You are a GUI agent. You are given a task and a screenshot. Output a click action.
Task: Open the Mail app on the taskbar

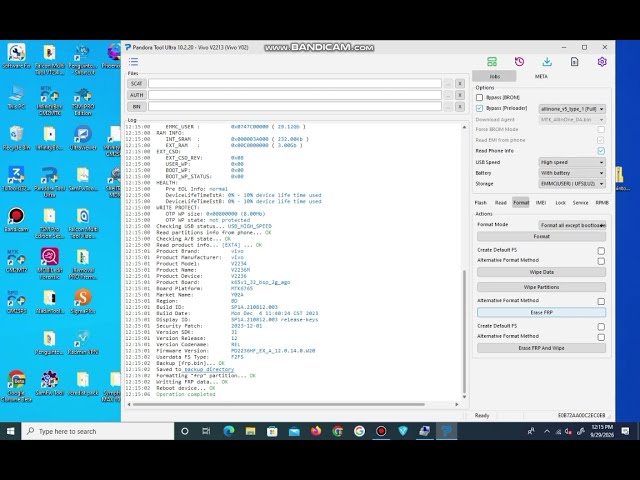[x=294, y=431]
